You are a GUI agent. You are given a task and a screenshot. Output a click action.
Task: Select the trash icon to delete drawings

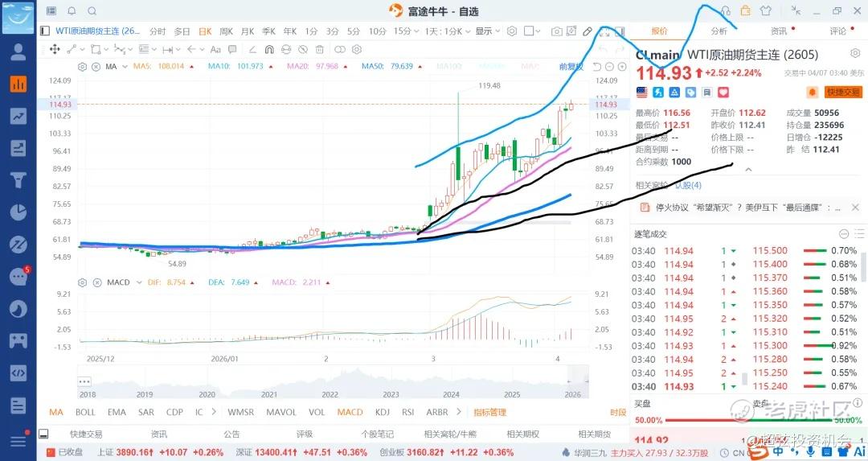(x=319, y=49)
